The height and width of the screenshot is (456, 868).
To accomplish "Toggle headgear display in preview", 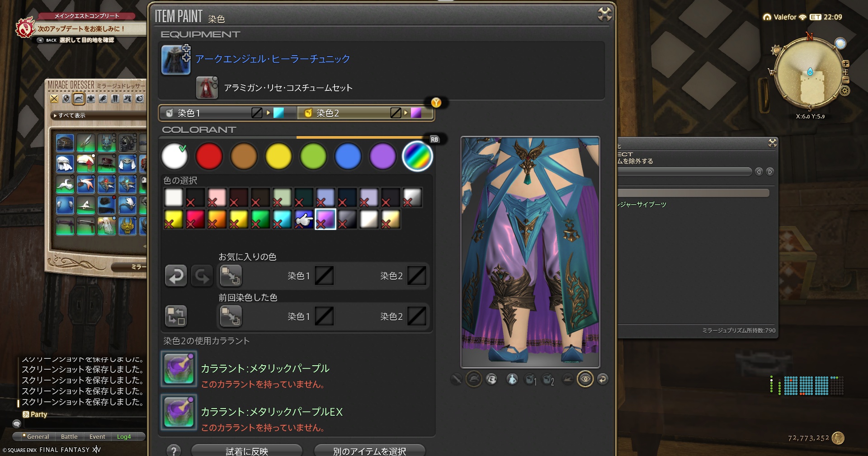I will pyautogui.click(x=474, y=379).
